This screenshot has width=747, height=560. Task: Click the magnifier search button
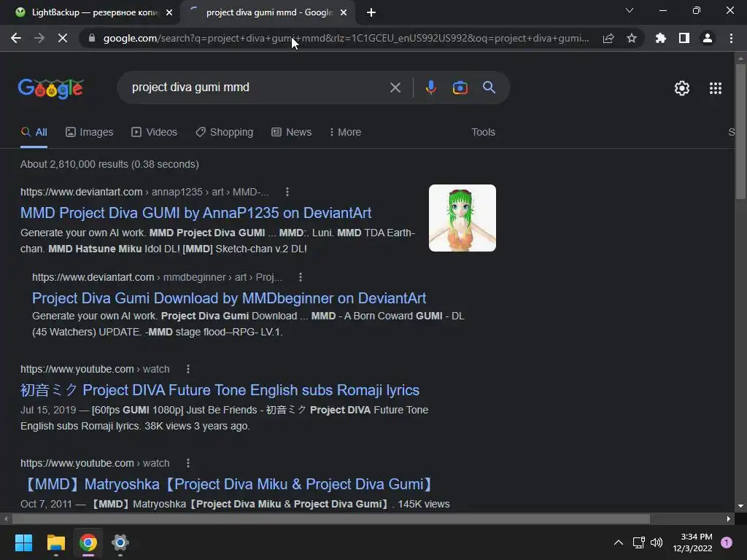pos(489,87)
